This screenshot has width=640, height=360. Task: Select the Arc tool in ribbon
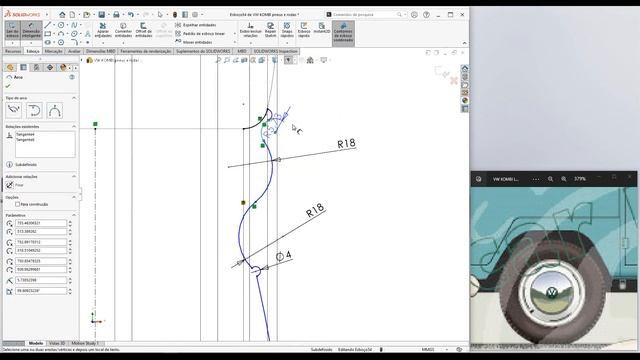point(61,33)
